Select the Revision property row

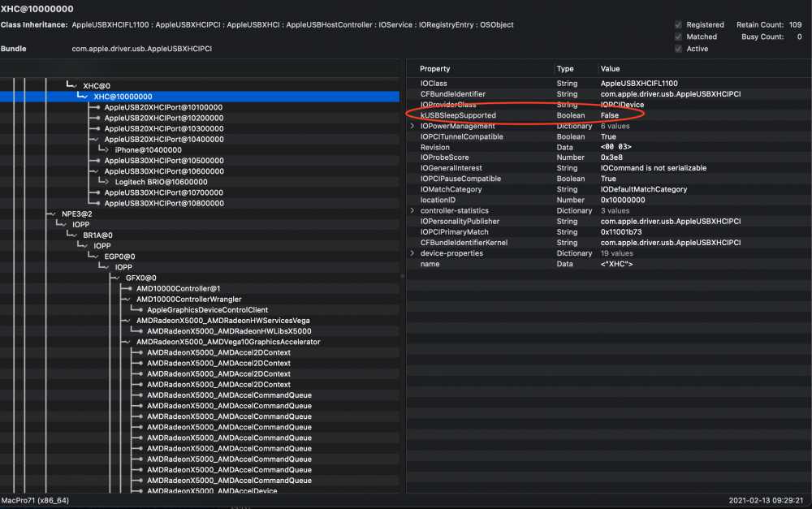click(x=608, y=147)
